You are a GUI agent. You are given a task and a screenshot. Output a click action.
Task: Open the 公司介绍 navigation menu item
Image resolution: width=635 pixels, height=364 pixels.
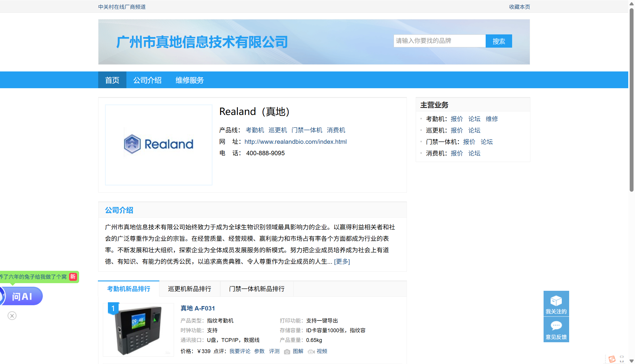click(147, 80)
